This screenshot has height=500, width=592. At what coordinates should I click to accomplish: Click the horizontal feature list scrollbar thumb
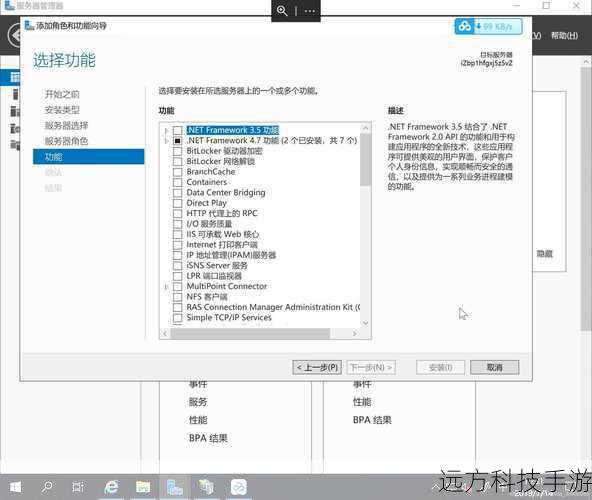click(250, 333)
